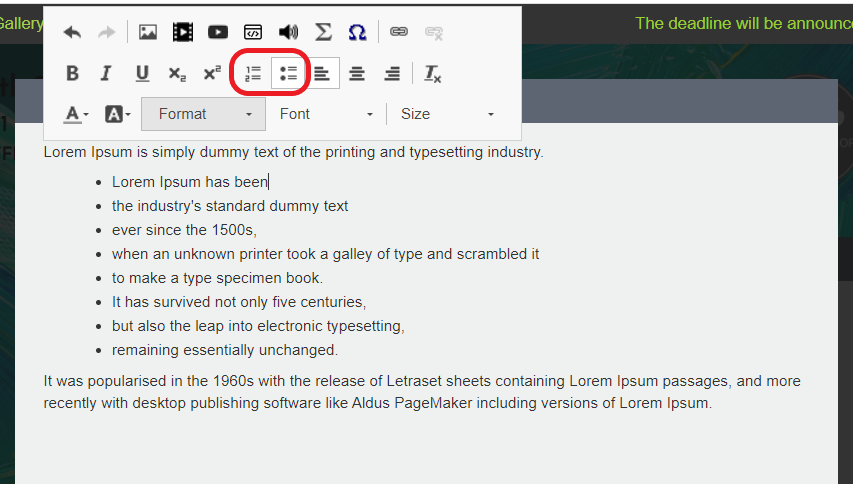
Task: Center align the text
Action: [357, 73]
